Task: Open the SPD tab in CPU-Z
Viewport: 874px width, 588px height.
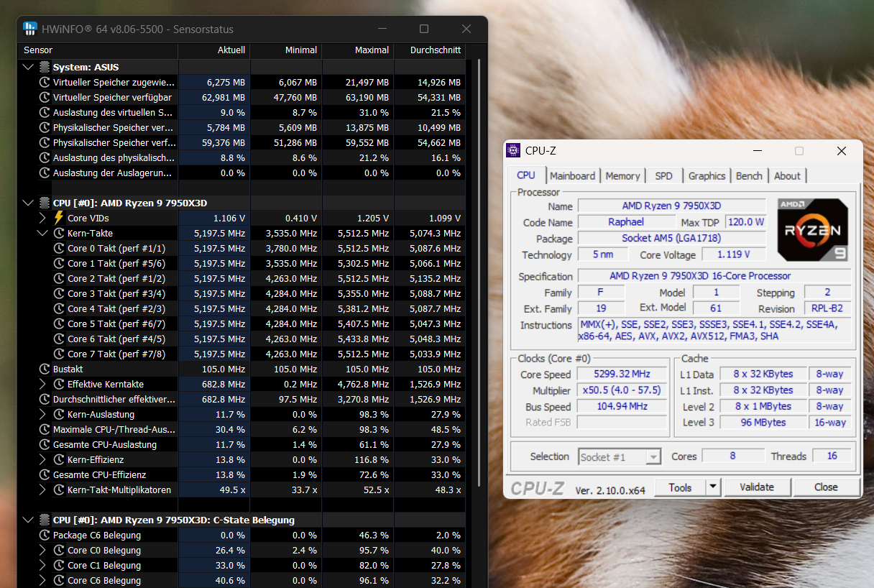Action: click(663, 175)
